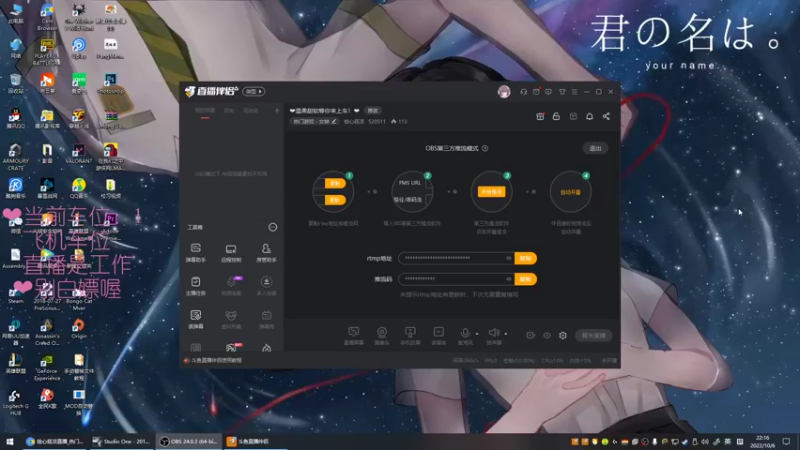This screenshot has height=450, width=800.
Task: Open the 读弹幕 read danmaku tool
Action: [195, 319]
